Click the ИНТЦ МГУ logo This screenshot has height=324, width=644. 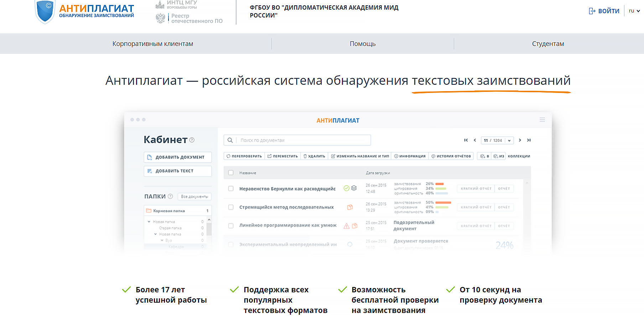(x=176, y=4)
